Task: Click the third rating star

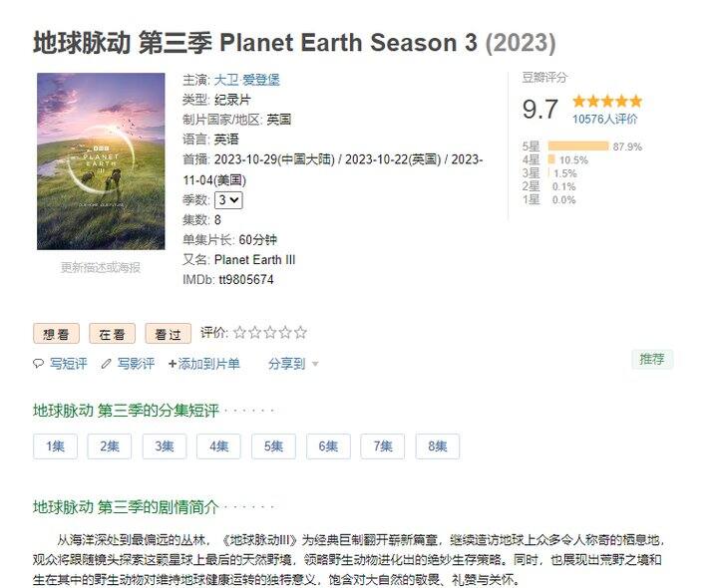Action: (x=270, y=333)
